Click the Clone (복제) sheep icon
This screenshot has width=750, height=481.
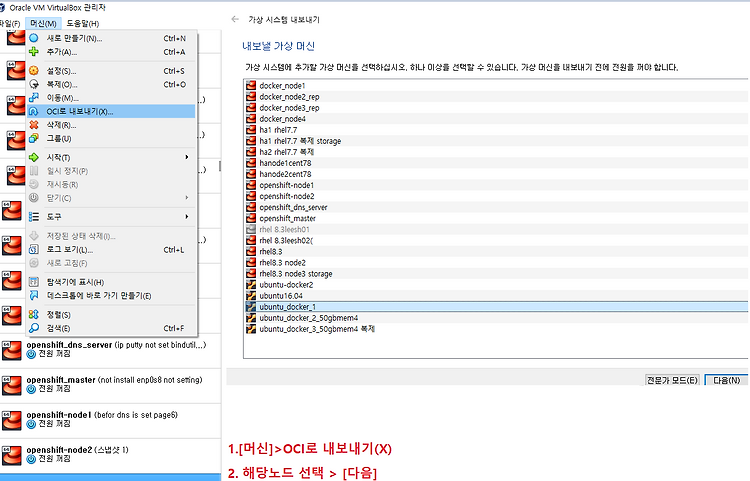34,84
